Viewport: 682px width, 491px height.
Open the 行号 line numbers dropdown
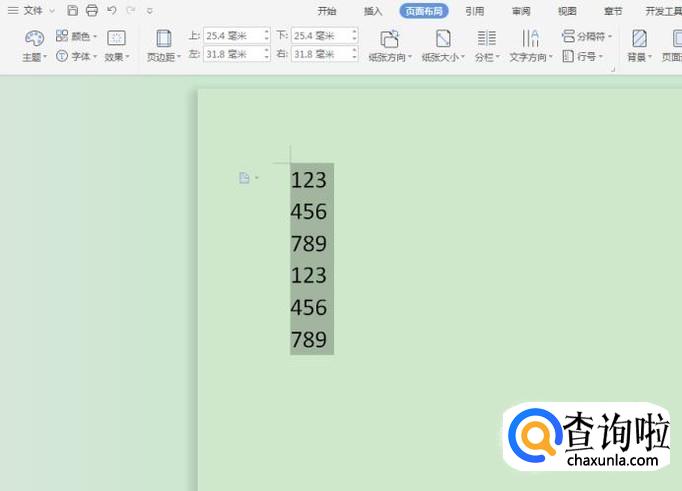(583, 56)
